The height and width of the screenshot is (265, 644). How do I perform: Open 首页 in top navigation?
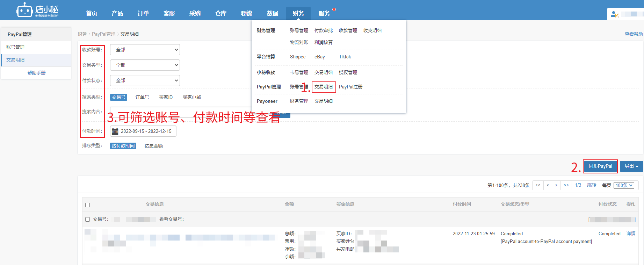(x=92, y=13)
